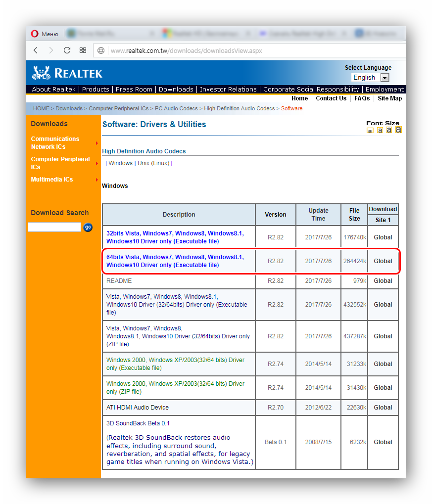Go forward with the browser forward arrow
Image resolution: width=432 pixels, height=504 pixels.
51,50
